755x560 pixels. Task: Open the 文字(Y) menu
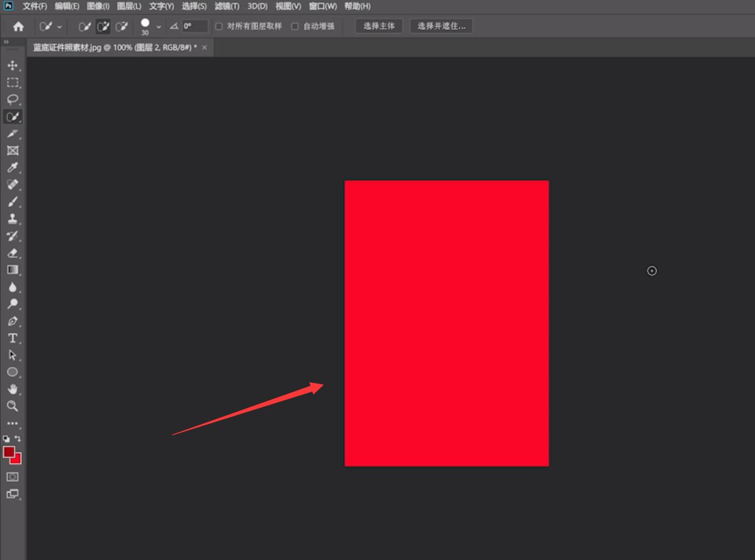[161, 6]
